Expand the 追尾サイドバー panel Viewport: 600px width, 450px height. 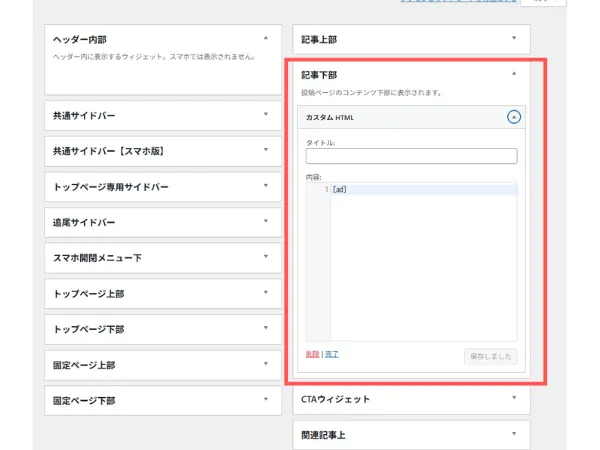pyautogui.click(x=265, y=222)
